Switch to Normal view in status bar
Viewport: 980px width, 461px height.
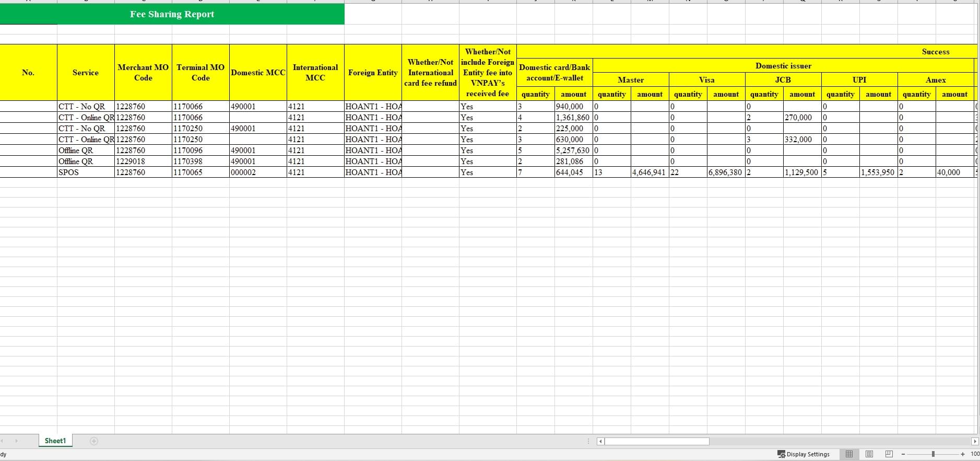click(849, 454)
